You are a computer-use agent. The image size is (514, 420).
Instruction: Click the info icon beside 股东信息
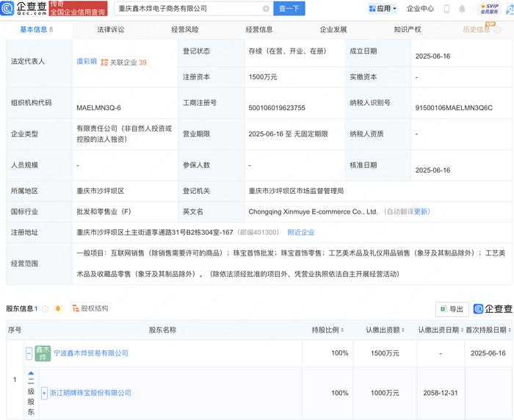pos(46,308)
